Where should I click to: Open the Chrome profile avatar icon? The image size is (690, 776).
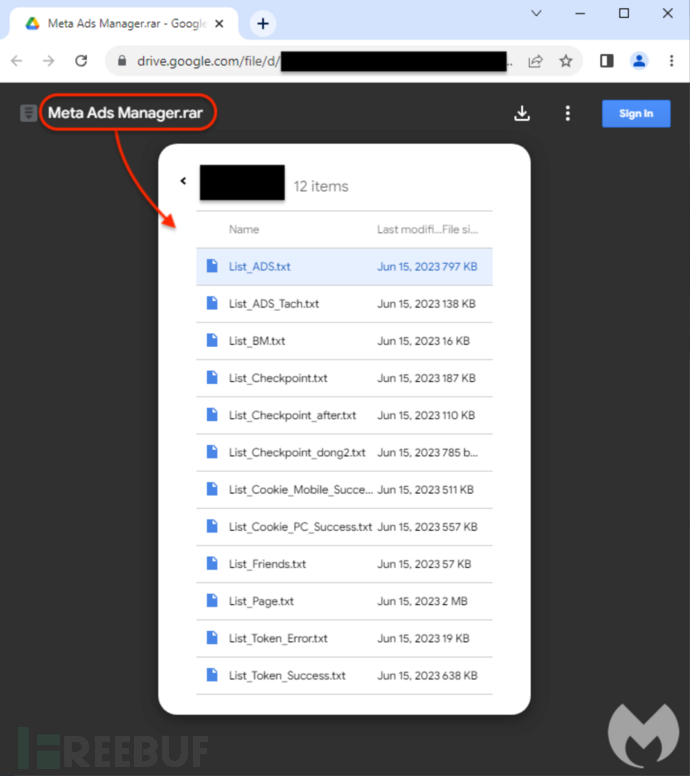pyautogui.click(x=639, y=61)
